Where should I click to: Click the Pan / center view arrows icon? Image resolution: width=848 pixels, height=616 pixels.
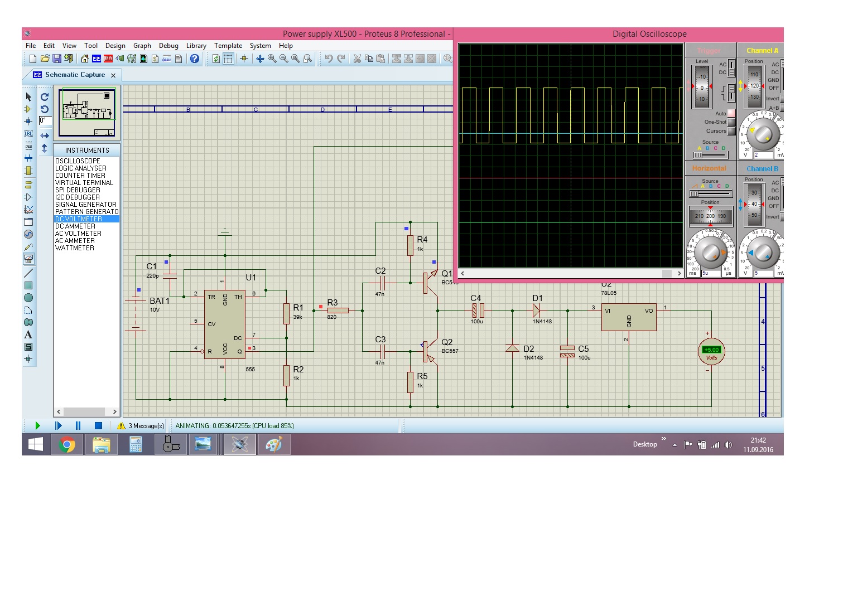tap(260, 59)
